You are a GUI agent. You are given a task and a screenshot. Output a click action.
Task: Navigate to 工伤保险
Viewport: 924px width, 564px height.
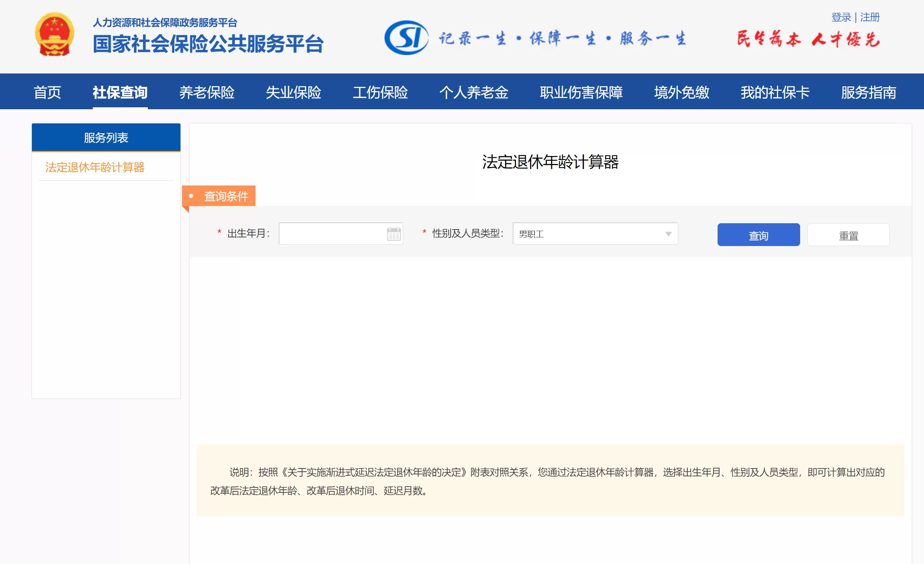click(381, 93)
